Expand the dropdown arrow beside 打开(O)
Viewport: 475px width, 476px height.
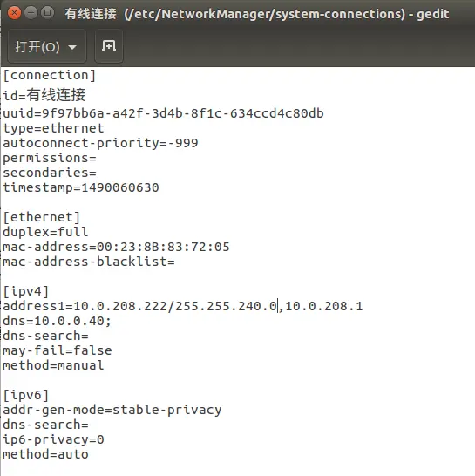pyautogui.click(x=72, y=47)
